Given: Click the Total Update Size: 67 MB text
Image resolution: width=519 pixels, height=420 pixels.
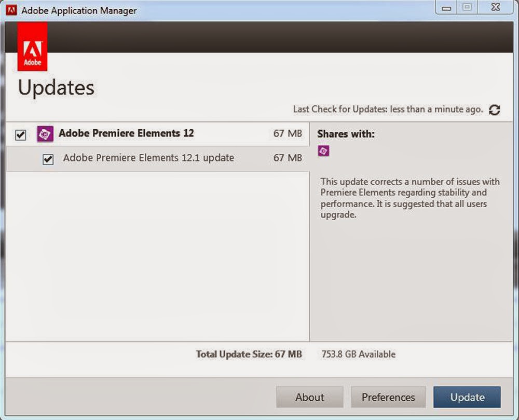Looking at the screenshot, I should pyautogui.click(x=249, y=354).
